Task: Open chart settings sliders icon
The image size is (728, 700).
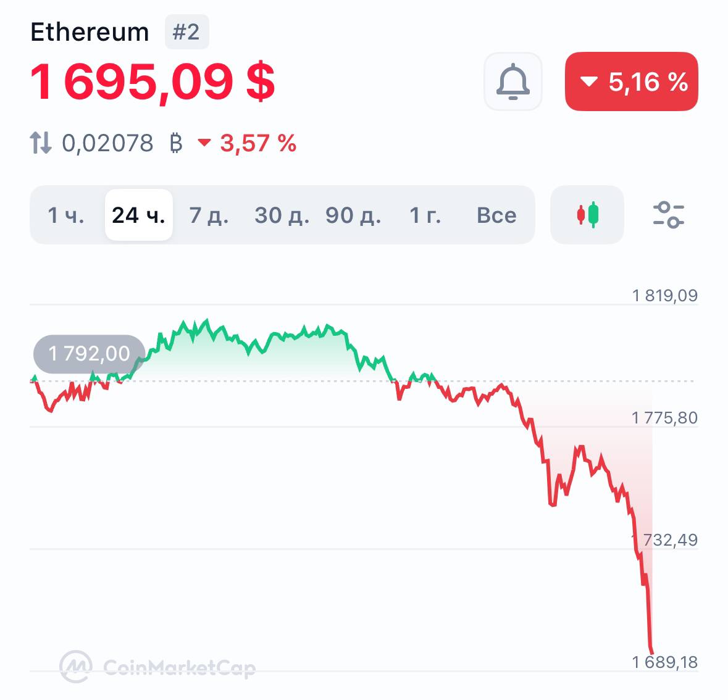Action: pos(668,215)
